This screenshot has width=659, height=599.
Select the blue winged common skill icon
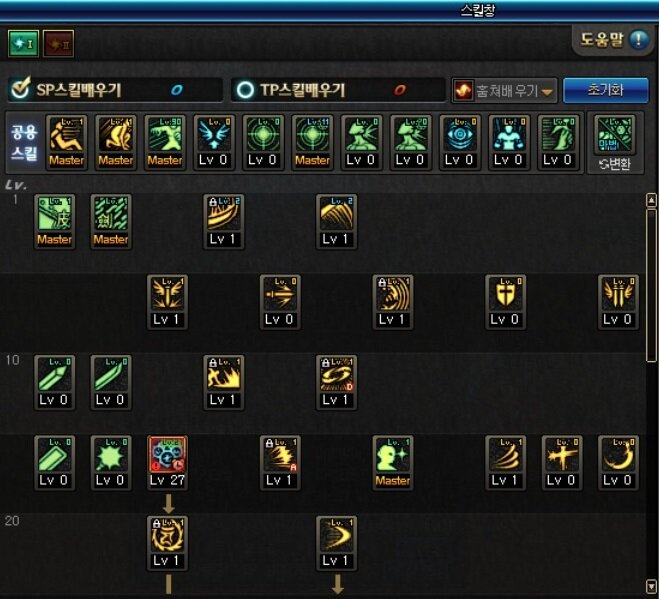pos(214,142)
